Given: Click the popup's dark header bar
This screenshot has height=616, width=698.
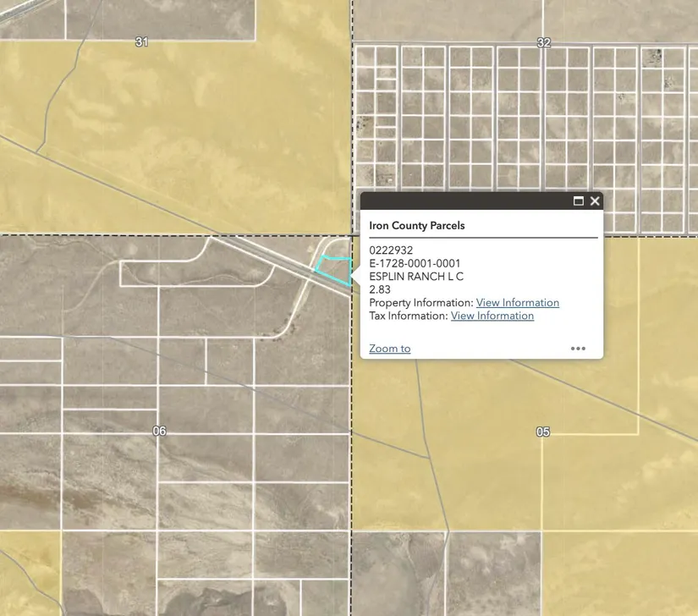Looking at the screenshot, I should pyautogui.click(x=465, y=201).
